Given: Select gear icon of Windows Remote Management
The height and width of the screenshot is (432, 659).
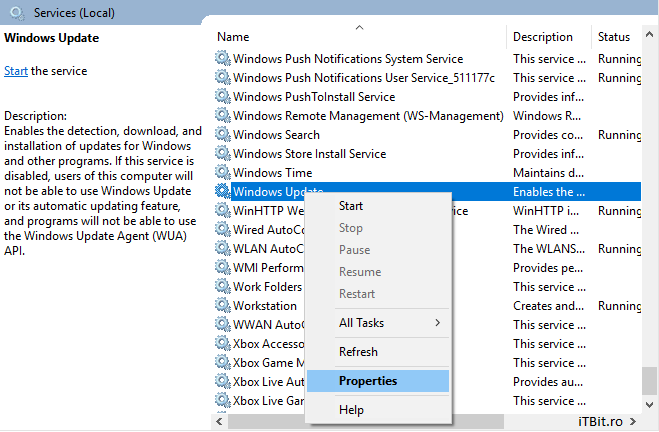Looking at the screenshot, I should coord(222,116).
